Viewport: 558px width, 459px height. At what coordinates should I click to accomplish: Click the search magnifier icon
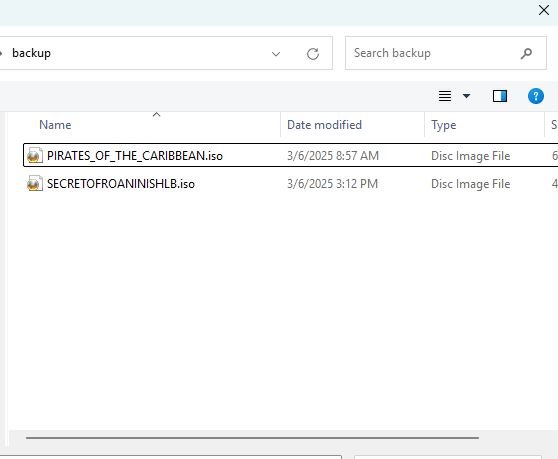pyautogui.click(x=526, y=53)
